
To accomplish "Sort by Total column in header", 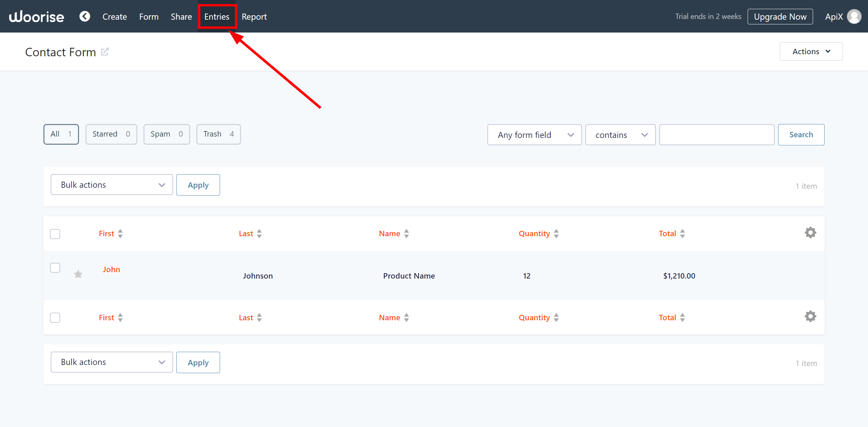I will (672, 233).
